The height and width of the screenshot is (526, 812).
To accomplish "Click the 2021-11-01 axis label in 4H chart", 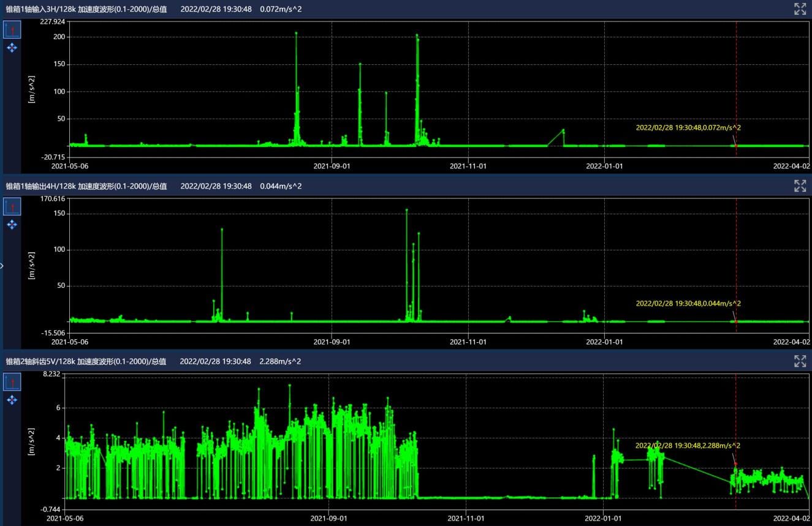I will pyautogui.click(x=468, y=342).
